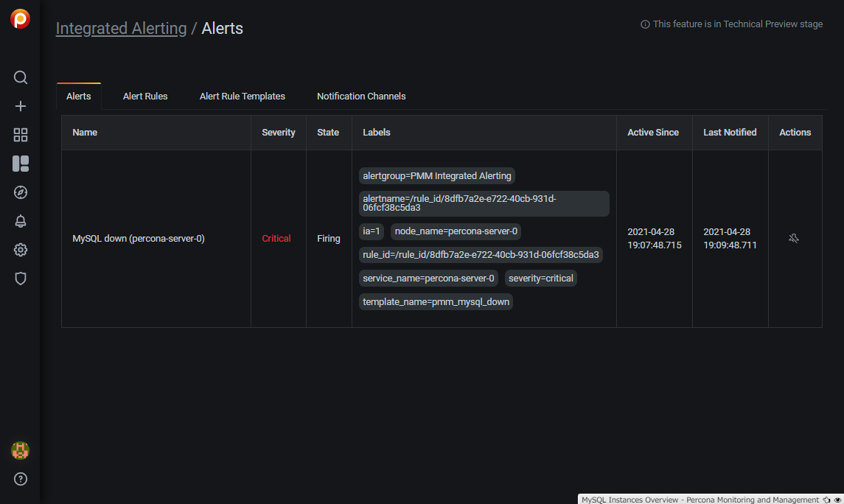The height and width of the screenshot is (504, 844).
Task: Select the MySQL down (percona-server-0) alert name
Action: 139,238
